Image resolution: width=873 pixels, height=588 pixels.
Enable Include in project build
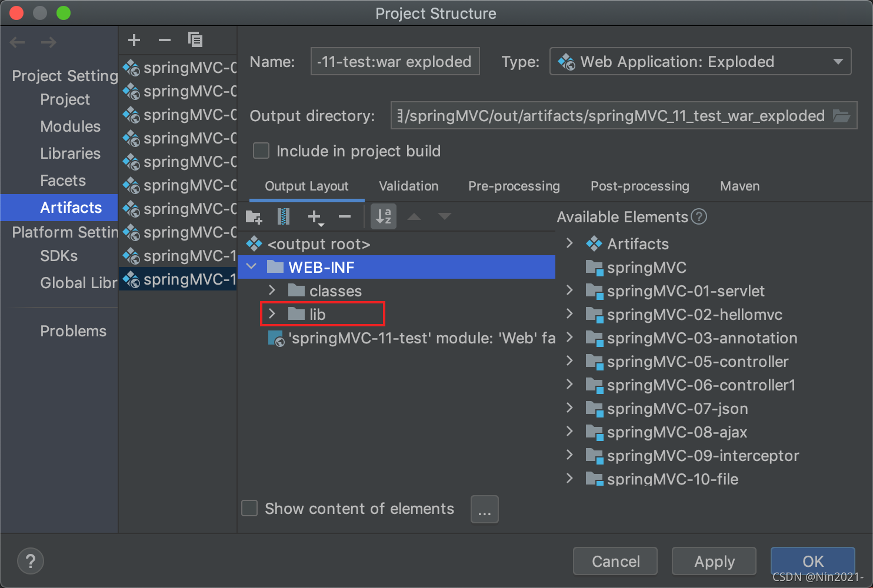(261, 151)
